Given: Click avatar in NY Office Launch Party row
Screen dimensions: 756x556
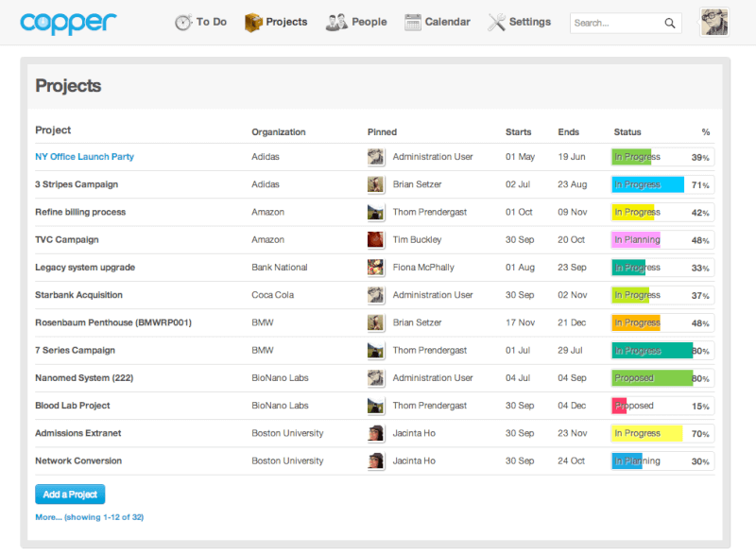Looking at the screenshot, I should click(375, 157).
